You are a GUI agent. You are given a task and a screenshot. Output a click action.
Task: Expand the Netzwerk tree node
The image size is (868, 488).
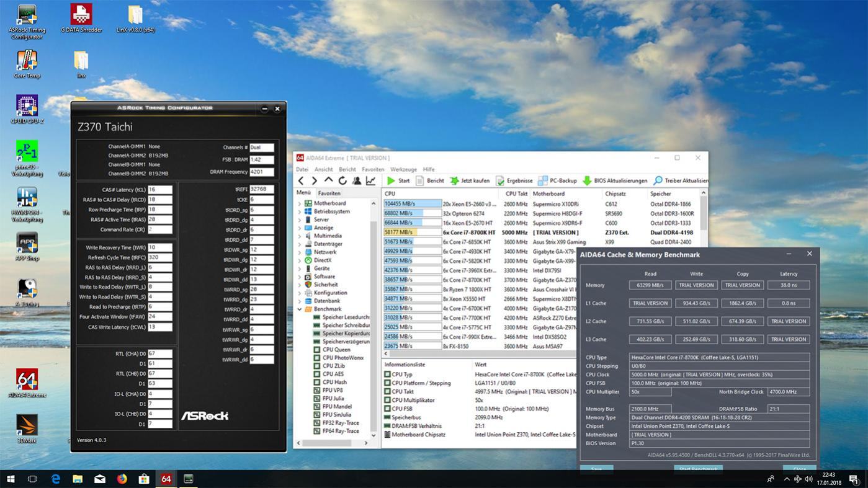tap(300, 252)
